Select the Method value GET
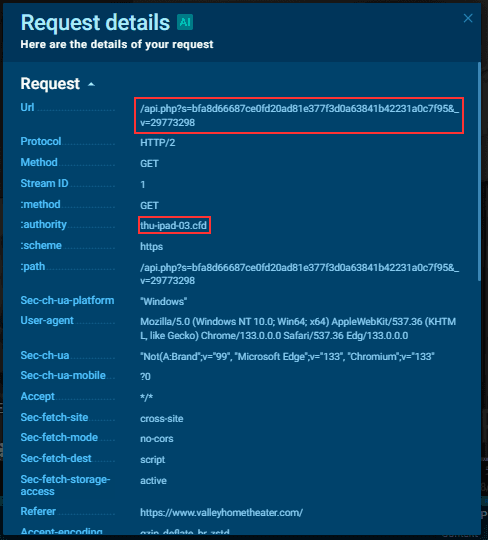488x540 pixels. pos(149,164)
